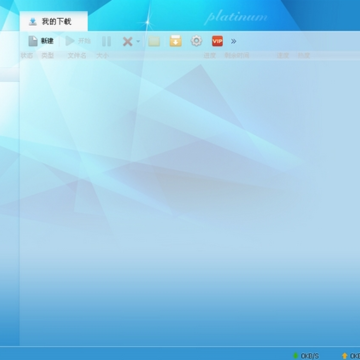Click the 开始 start download button
360x360 pixels.
(78, 41)
